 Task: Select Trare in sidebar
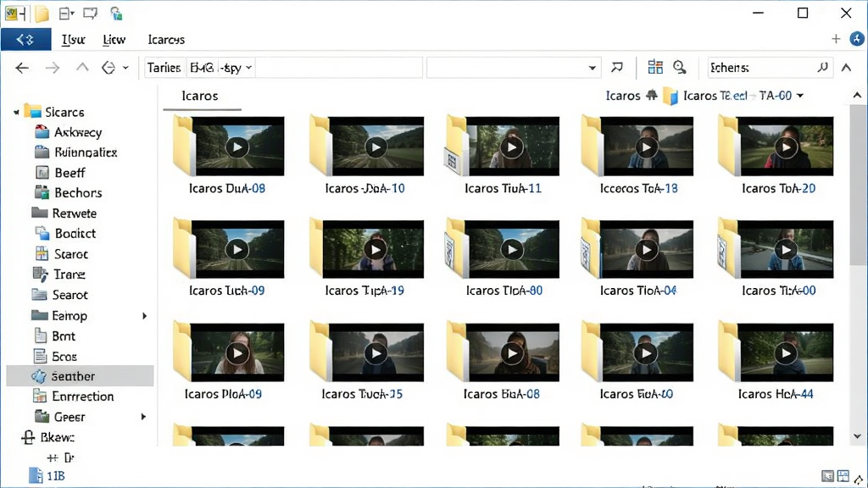coord(59,274)
